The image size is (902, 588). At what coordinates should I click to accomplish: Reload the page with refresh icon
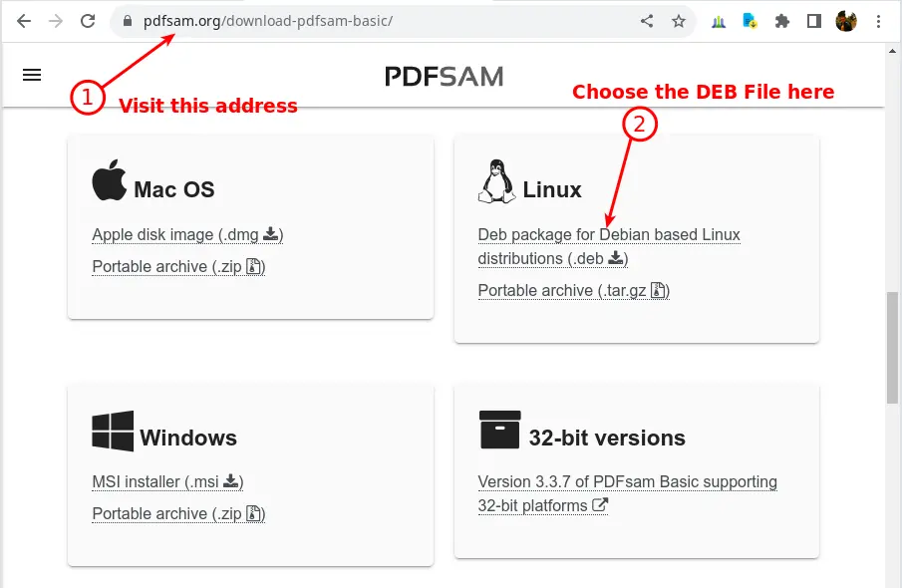[88, 21]
